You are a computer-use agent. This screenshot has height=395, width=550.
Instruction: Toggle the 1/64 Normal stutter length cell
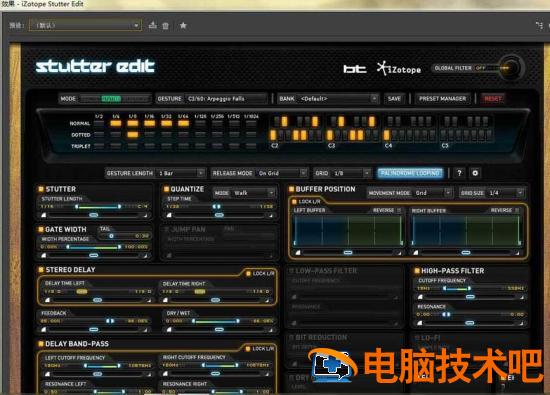(183, 123)
